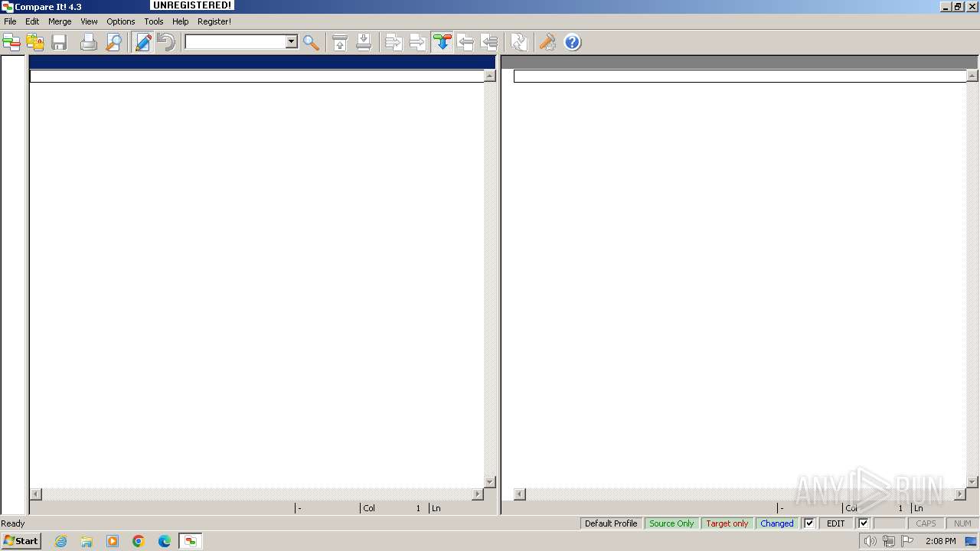Go to previous difference icon

pyautogui.click(x=340, y=42)
